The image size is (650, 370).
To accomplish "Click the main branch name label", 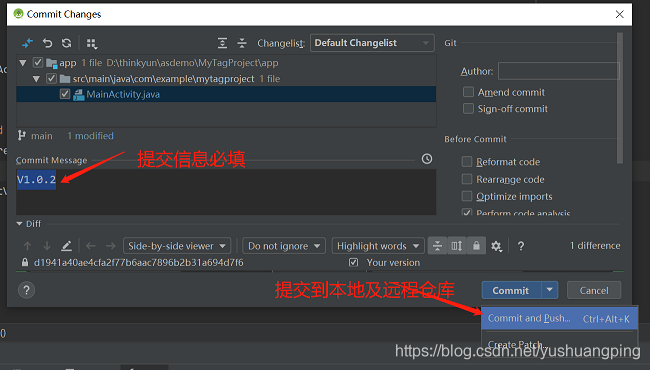I will tap(42, 136).
